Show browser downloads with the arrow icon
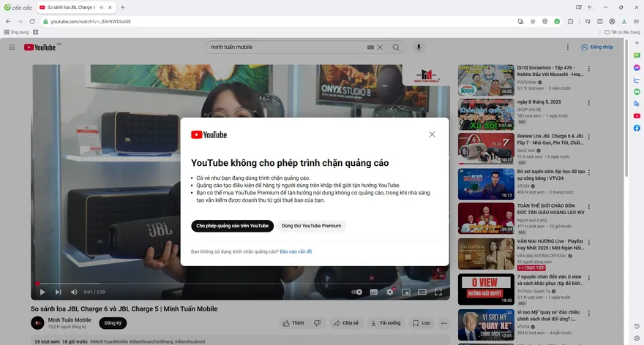The height and width of the screenshot is (345, 644). pos(624,21)
